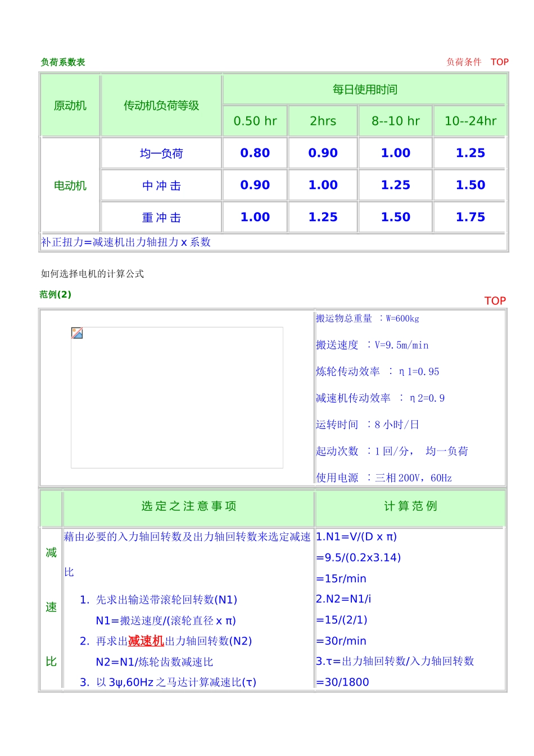Click the =15r/min result line
This screenshot has width=534, height=756.
point(341,578)
